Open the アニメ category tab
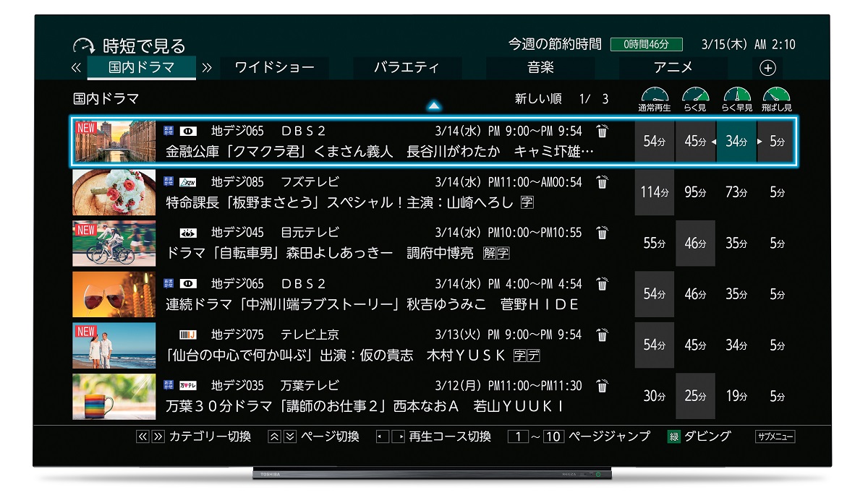The width and height of the screenshot is (868, 495). (x=673, y=68)
